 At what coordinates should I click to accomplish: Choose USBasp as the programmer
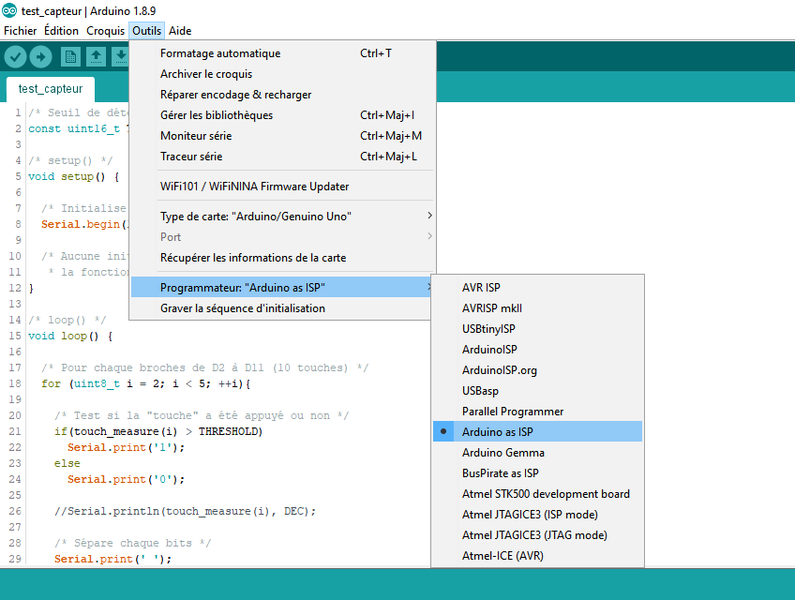click(x=480, y=391)
